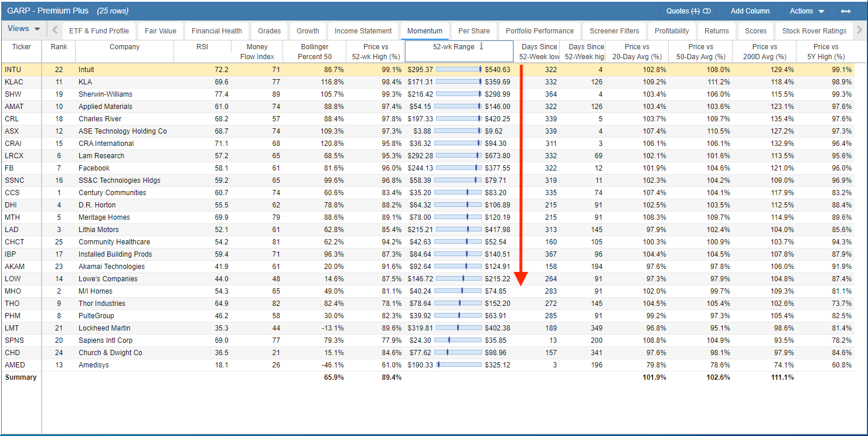Click Installed Building Prods name
The image size is (868, 436).
click(x=115, y=254)
